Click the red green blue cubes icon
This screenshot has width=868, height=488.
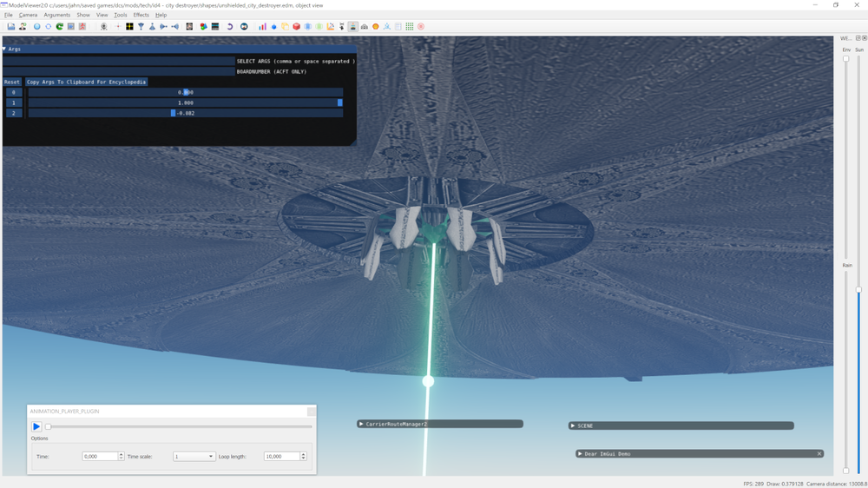203,27
